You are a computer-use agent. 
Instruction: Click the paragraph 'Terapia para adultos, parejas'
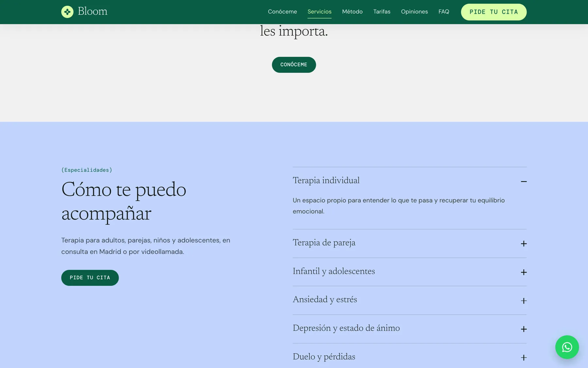point(146,246)
